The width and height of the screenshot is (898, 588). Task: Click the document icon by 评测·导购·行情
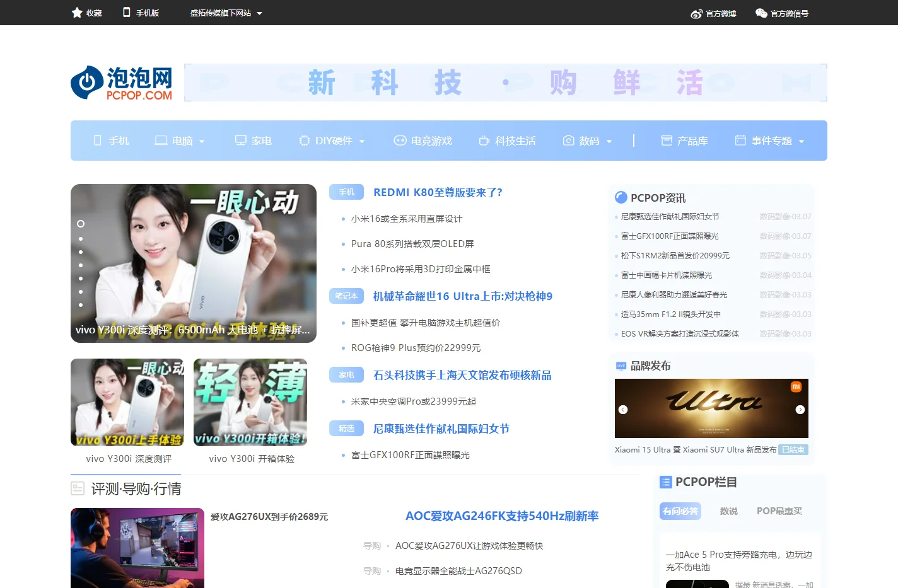click(x=78, y=488)
